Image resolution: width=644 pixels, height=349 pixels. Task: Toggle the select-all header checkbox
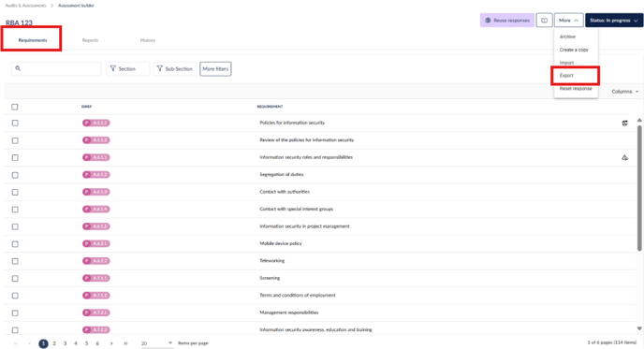(15, 107)
